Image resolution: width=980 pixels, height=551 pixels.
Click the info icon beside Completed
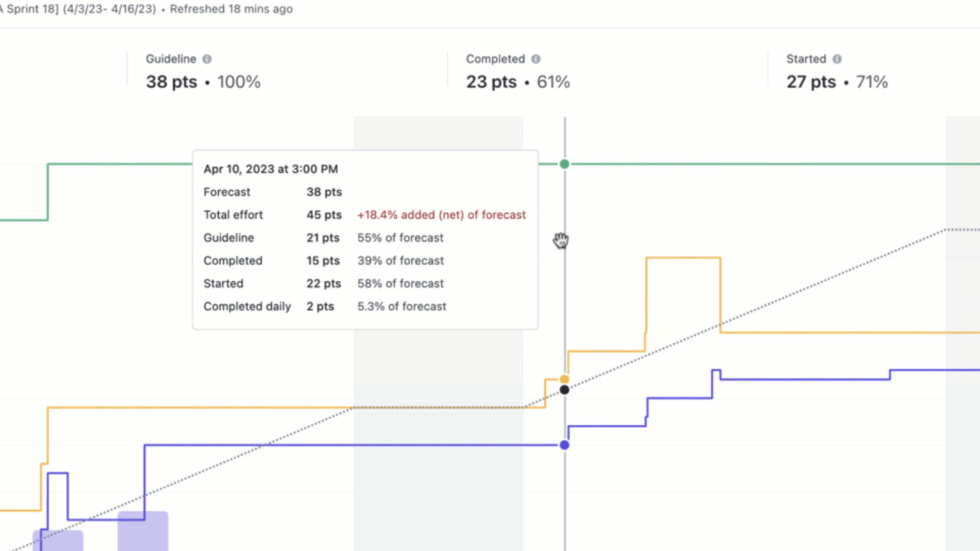[x=536, y=59]
